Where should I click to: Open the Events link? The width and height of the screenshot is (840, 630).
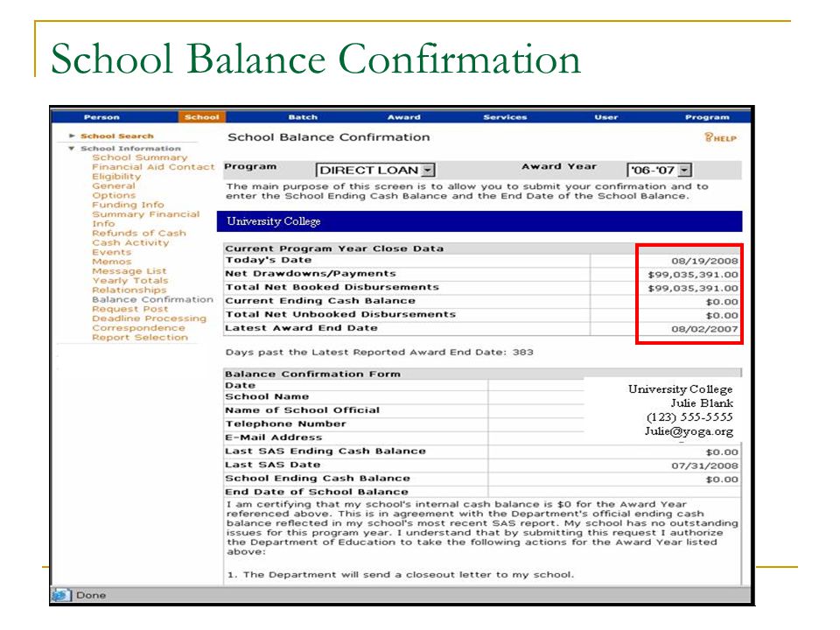(x=111, y=252)
